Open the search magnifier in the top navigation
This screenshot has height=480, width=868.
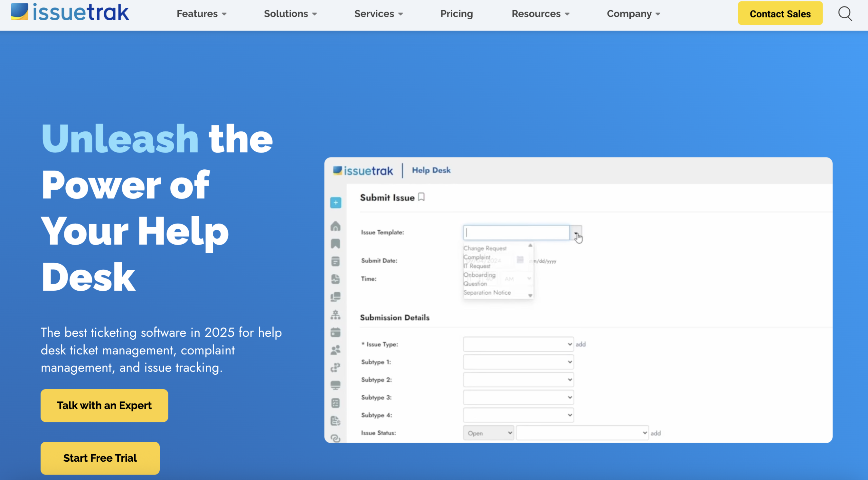tap(845, 14)
